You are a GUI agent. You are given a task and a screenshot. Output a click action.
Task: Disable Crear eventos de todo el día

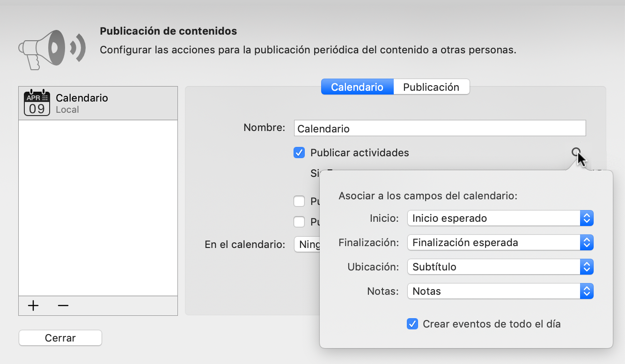412,323
